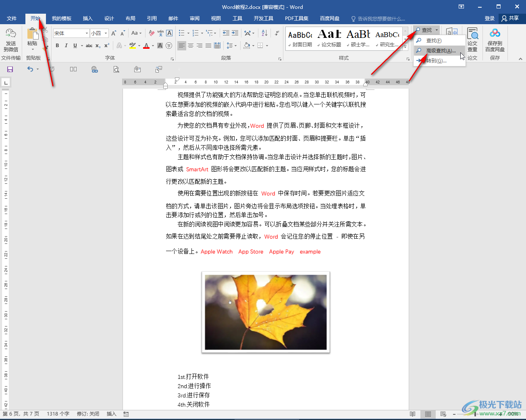Toggle italic formatting
The width and height of the screenshot is (526, 420).
(66, 46)
